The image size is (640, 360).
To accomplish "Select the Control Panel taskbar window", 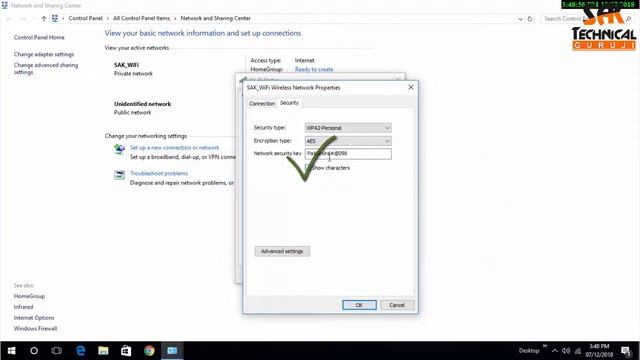I will tap(172, 351).
